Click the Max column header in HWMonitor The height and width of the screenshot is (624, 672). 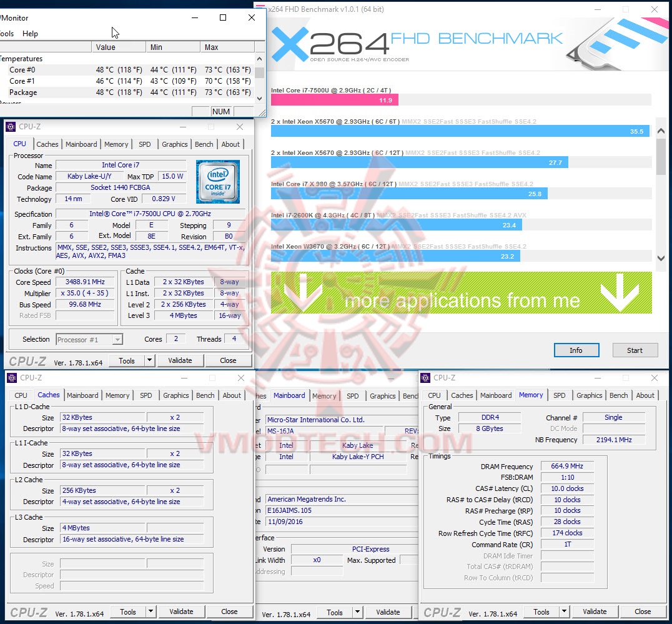point(227,47)
